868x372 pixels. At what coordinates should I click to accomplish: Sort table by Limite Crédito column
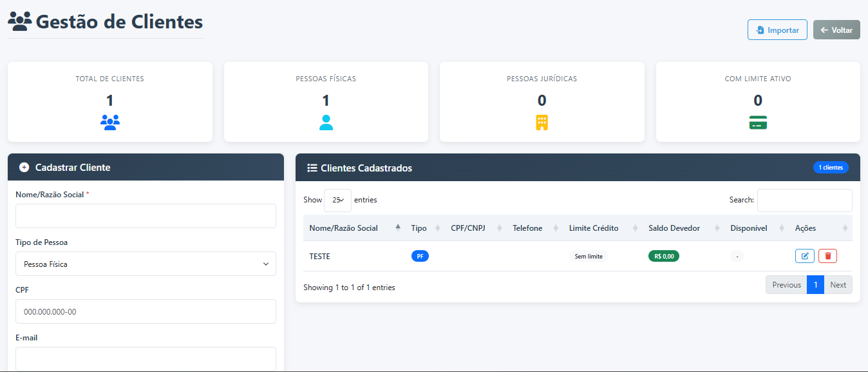602,228
